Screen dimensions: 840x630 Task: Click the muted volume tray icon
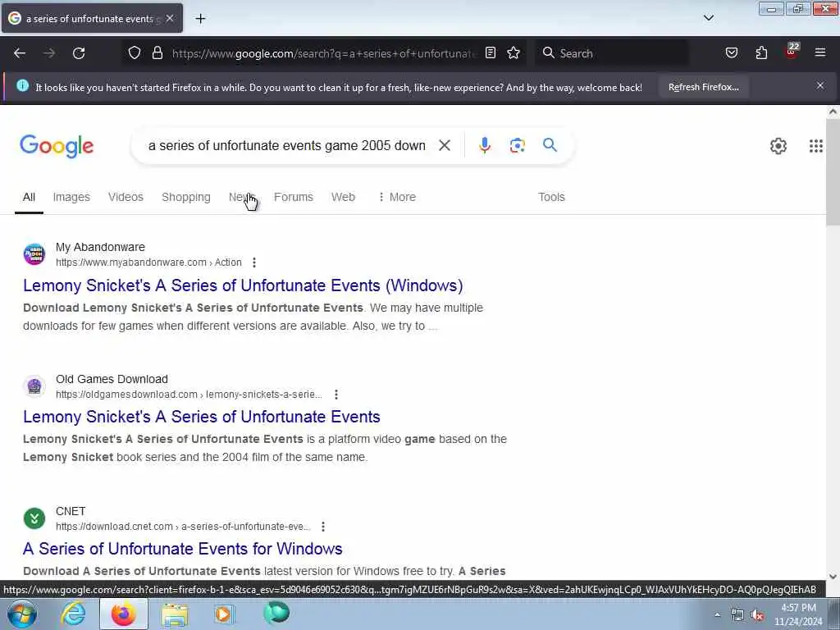coord(757,615)
